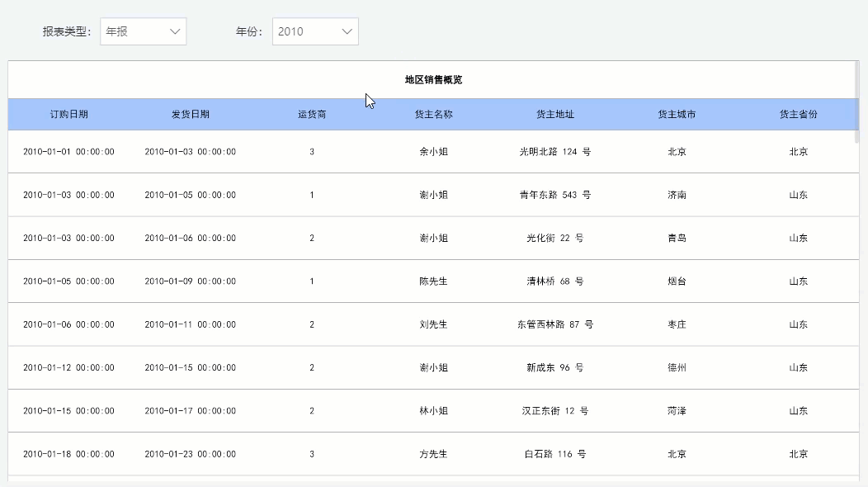
Task: Select 年报 in the report type selector
Action: (132, 31)
